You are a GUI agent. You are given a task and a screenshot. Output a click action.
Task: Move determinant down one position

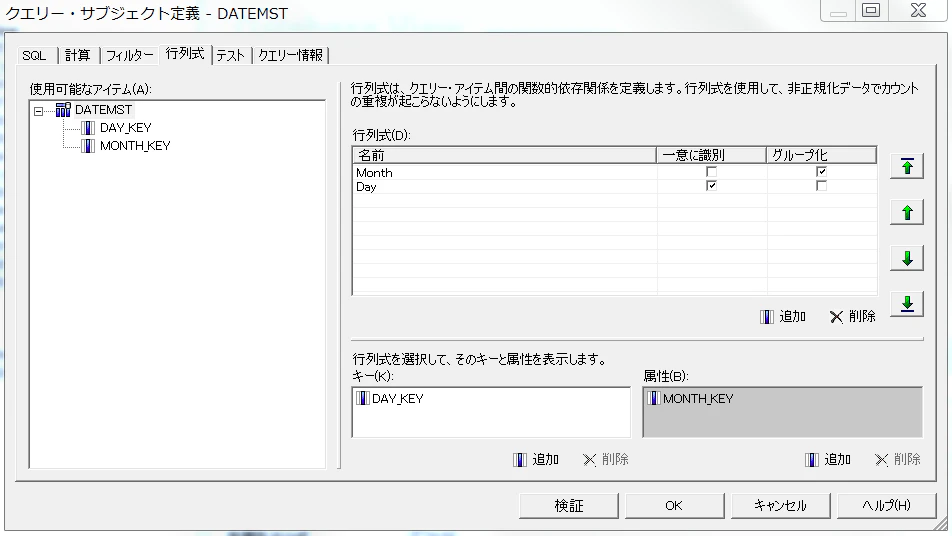(x=907, y=258)
